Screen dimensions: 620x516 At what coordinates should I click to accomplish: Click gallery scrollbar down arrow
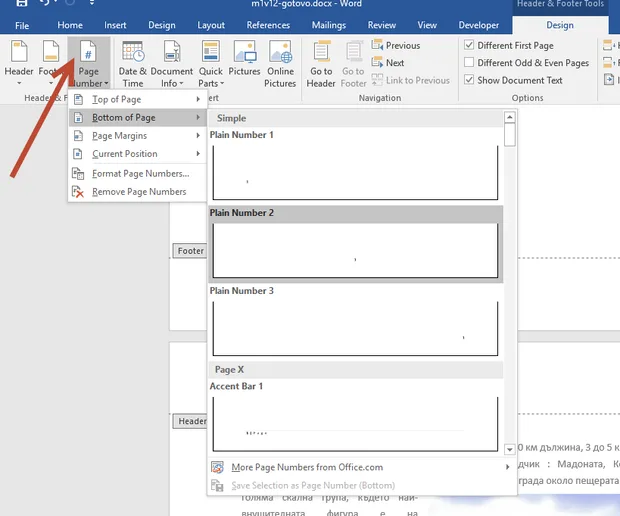pos(510,449)
